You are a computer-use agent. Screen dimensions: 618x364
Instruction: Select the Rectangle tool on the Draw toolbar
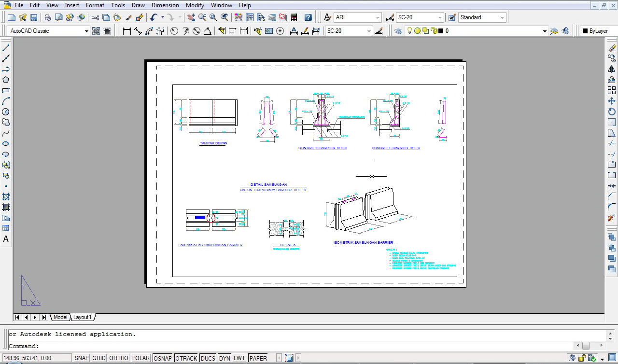[5, 90]
